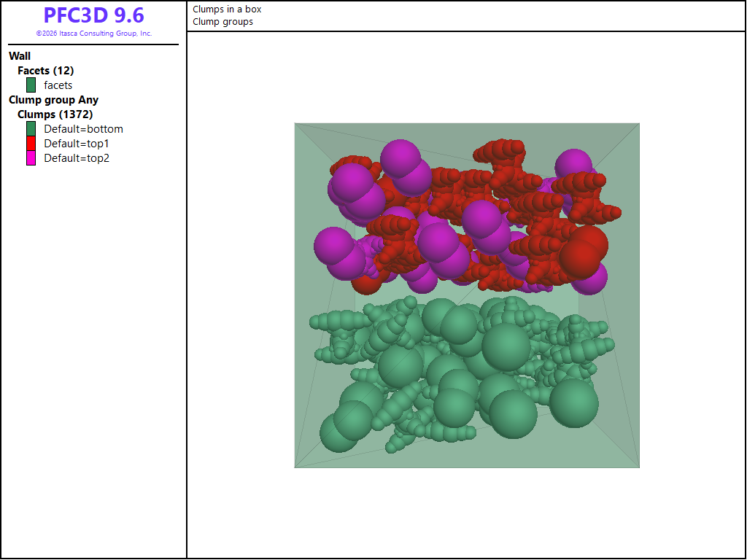Select the Wall legend heading
The height and width of the screenshot is (560, 747).
20,56
